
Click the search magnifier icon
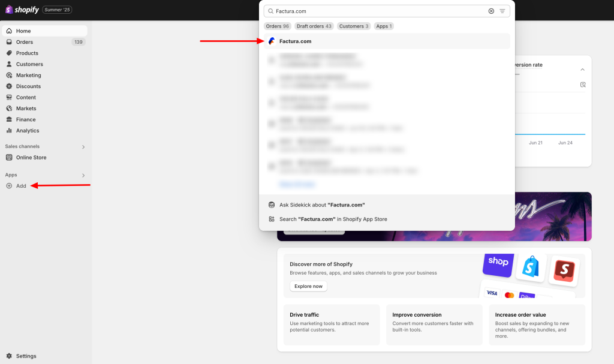(x=270, y=11)
